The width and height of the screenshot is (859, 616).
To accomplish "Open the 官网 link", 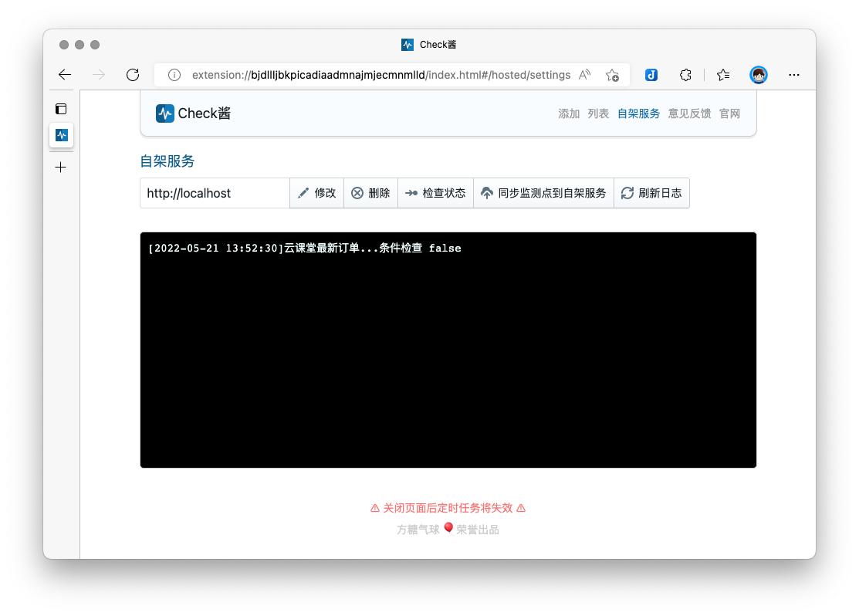I will [729, 113].
